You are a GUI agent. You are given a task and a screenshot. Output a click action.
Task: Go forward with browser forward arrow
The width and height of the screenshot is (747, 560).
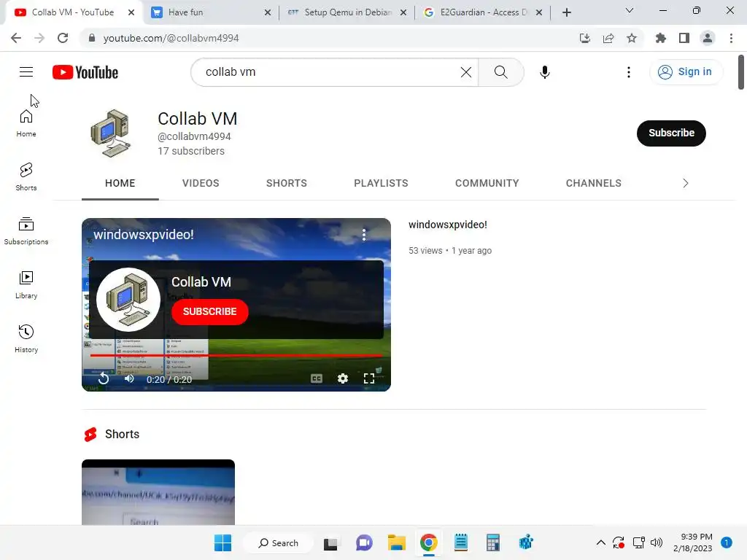click(x=39, y=38)
